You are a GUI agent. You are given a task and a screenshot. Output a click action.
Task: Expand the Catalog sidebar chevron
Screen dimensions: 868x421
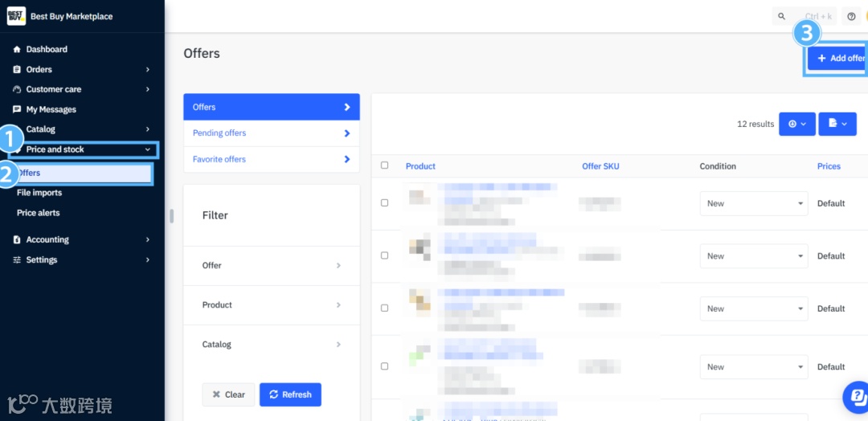pos(148,129)
